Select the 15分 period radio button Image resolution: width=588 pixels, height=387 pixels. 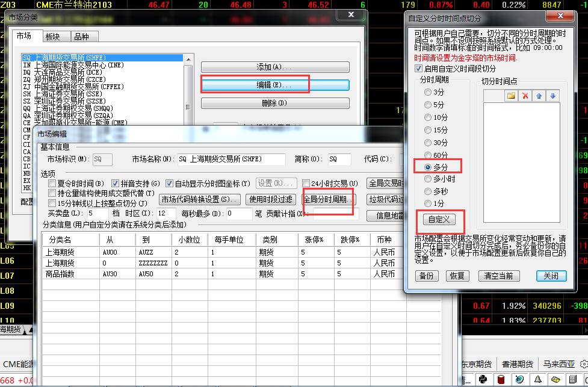[428, 129]
